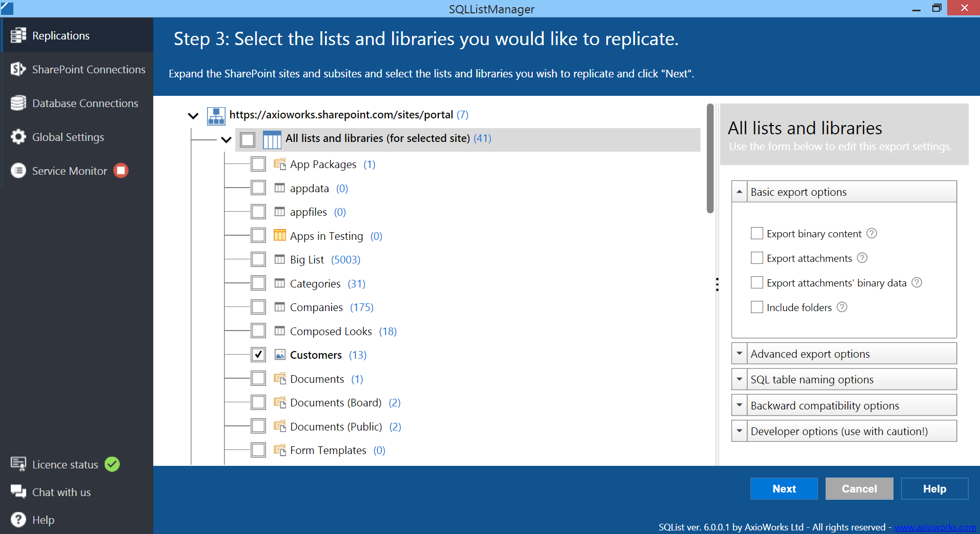The height and width of the screenshot is (534, 980).
Task: Open the www.axioworks.com link
Action: pos(935,527)
